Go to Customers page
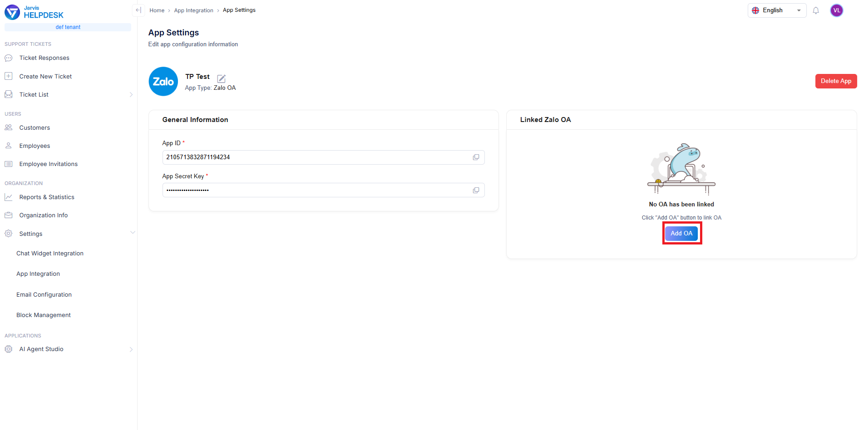Screen dimensions: 868x430 click(35, 127)
